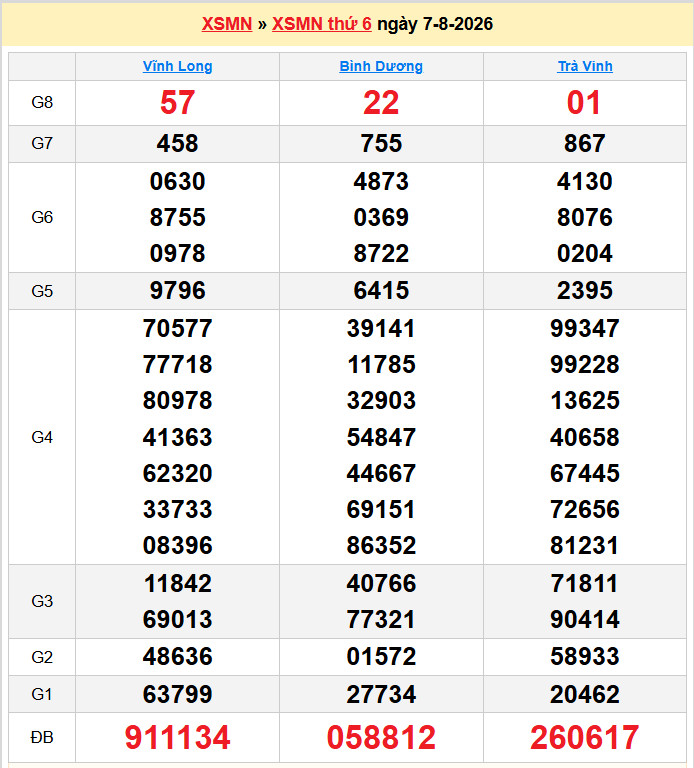Click the date text ngày 7-8-2026
This screenshot has height=768, width=694.
tap(435, 24)
